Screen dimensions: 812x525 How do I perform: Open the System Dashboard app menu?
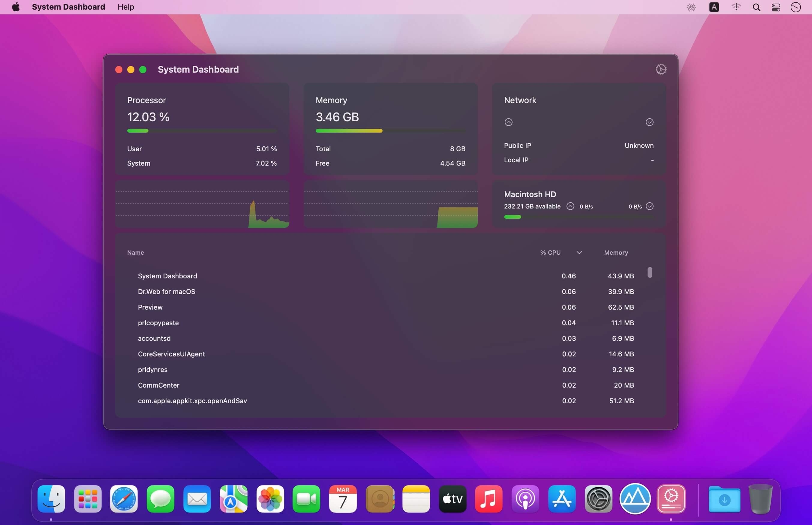point(68,7)
